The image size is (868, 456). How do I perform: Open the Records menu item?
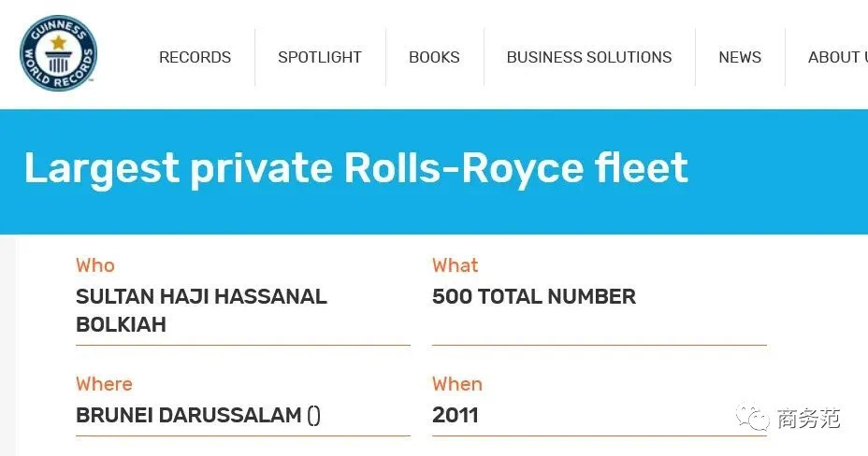click(195, 57)
